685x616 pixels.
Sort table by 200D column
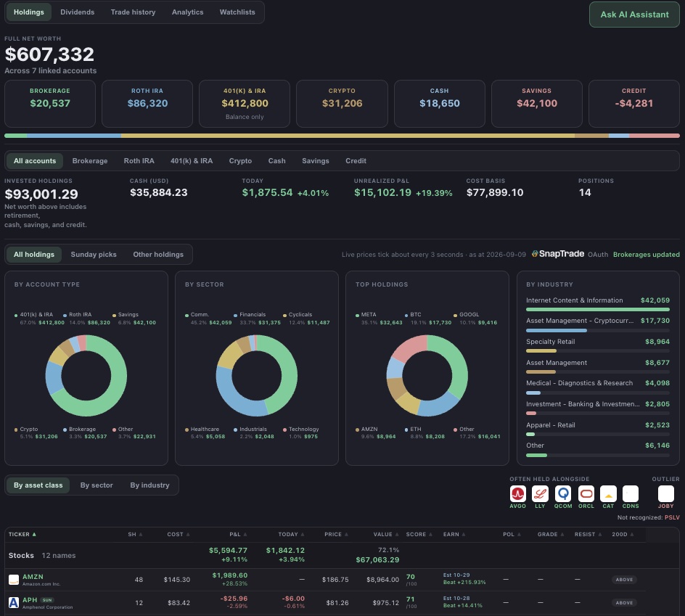click(623, 534)
